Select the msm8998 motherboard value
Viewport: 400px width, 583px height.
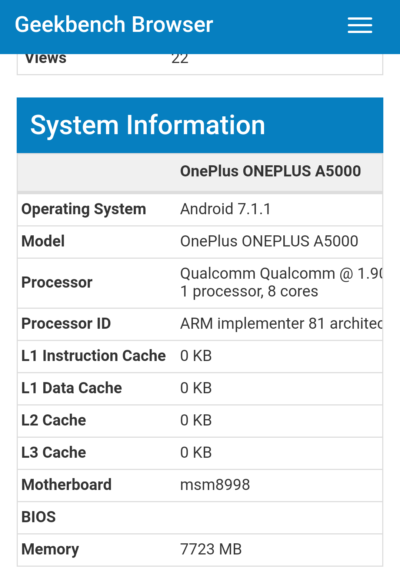pos(215,485)
